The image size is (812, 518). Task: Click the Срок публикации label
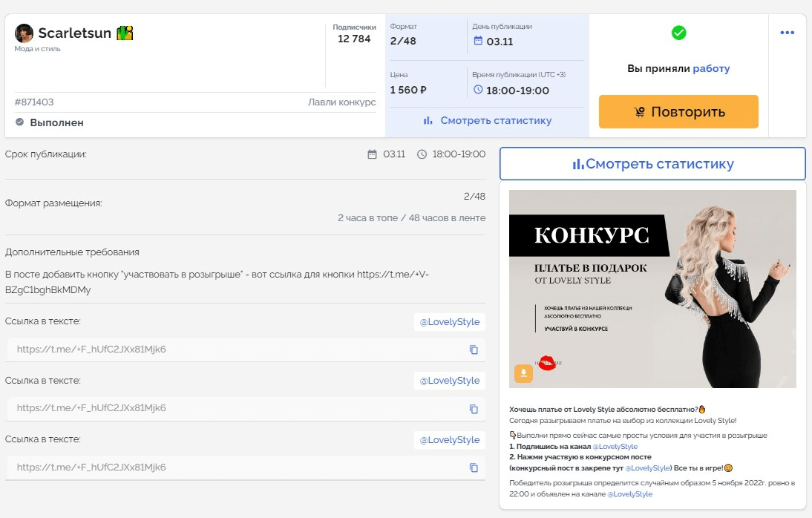point(45,154)
